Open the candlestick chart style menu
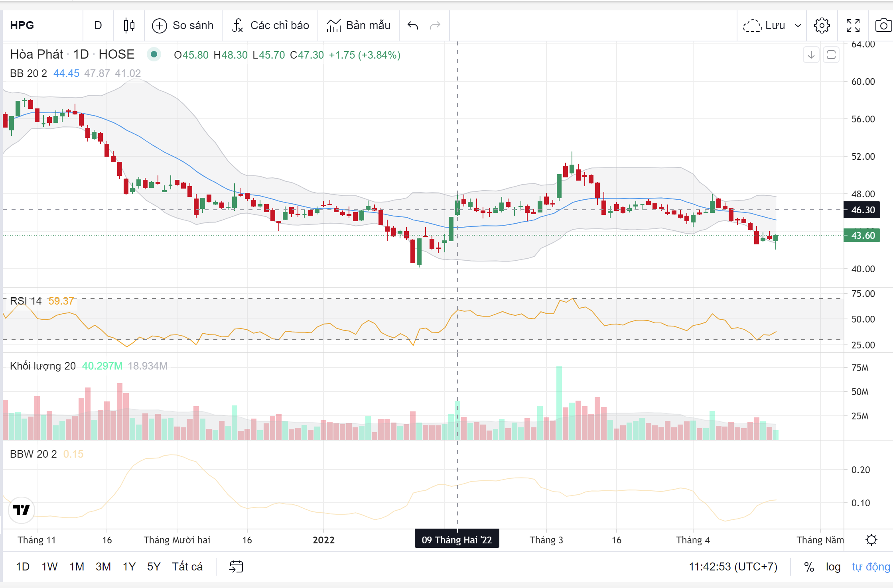 click(x=129, y=26)
